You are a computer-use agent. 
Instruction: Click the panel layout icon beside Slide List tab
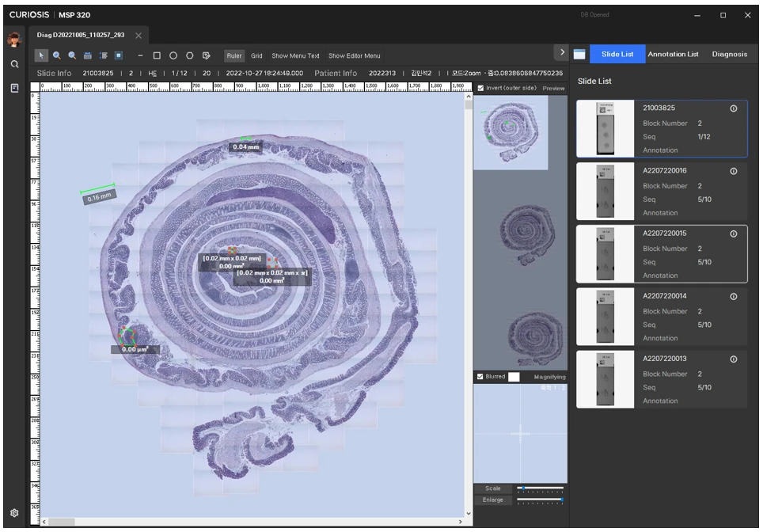tap(579, 54)
